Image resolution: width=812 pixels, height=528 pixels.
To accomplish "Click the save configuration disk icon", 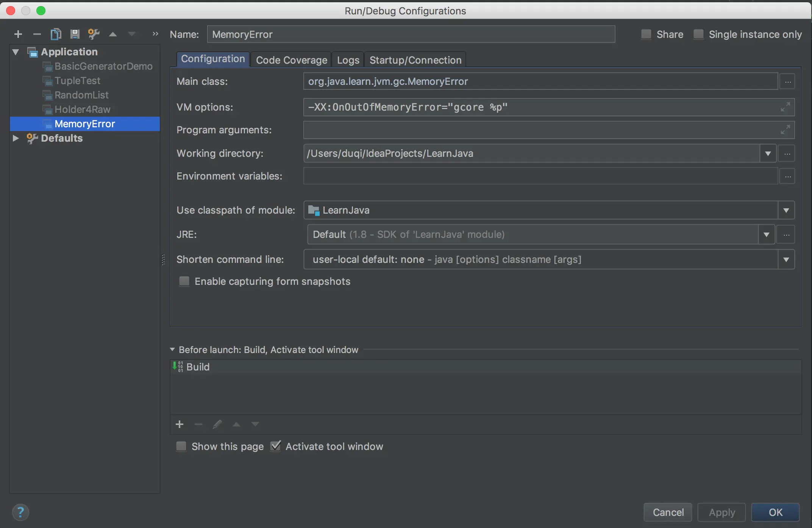I will click(75, 34).
